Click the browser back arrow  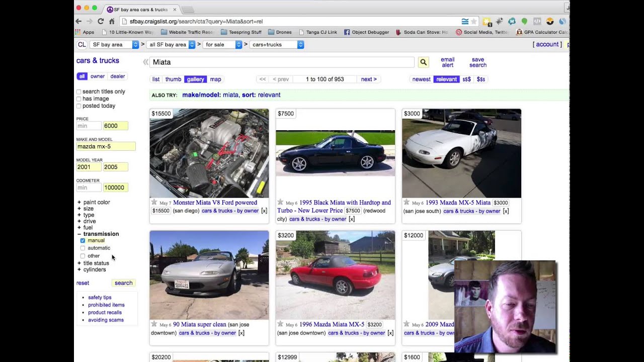point(78,21)
